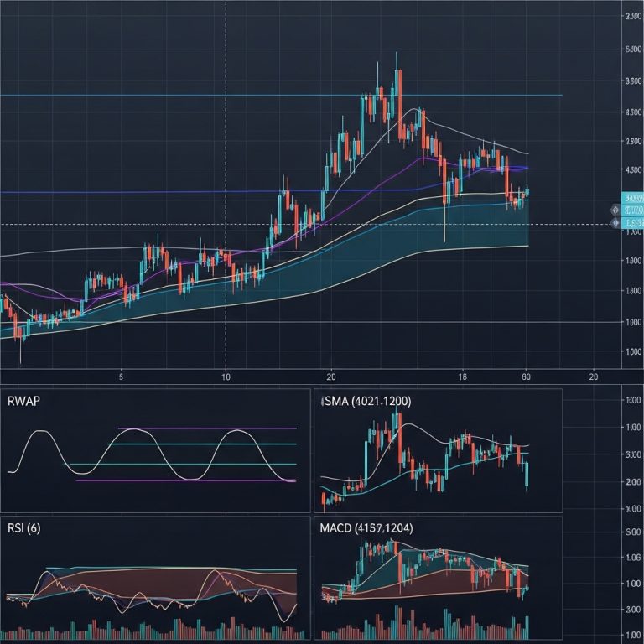Viewport: 644px width, 644px height.
Task: Click the SMA (4021.1200) indicator label
Action: [x=366, y=402]
